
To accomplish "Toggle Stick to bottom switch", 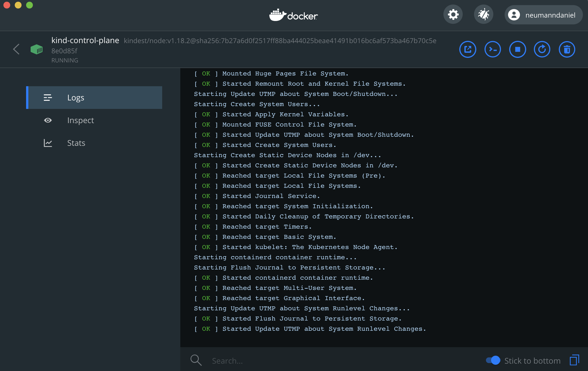I will point(493,360).
